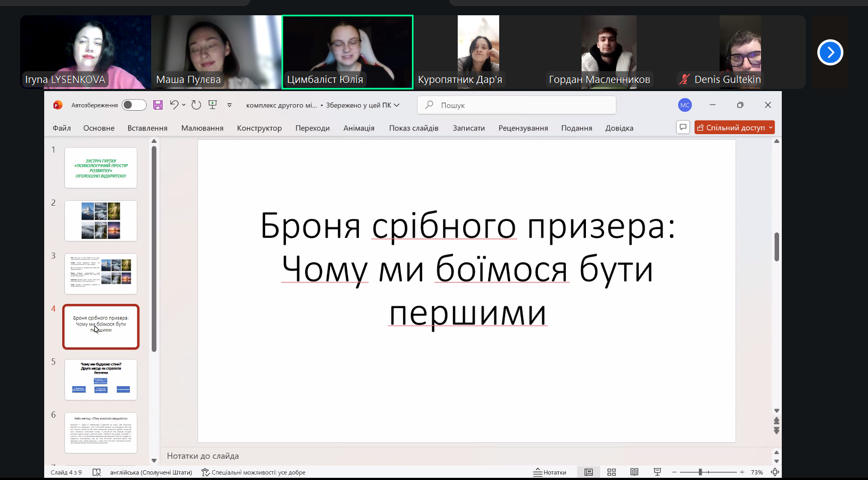
Task: Click the spell check icon in status bar
Action: point(97,472)
